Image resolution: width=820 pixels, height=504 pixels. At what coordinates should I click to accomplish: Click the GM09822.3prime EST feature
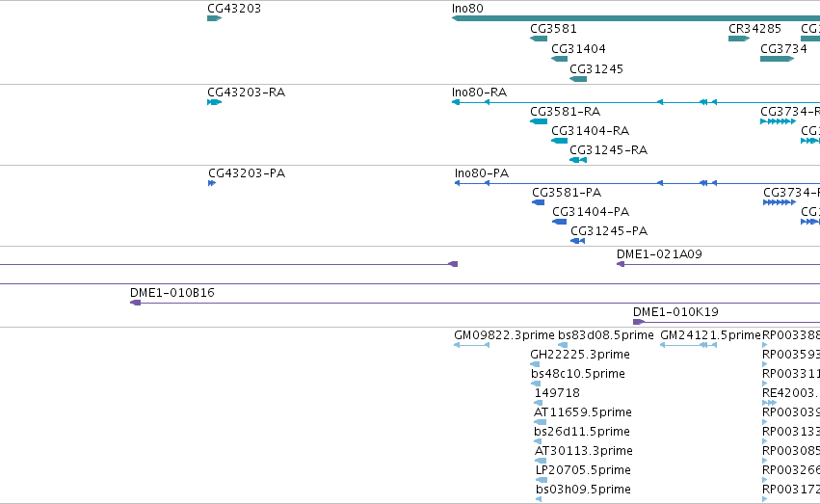click(471, 345)
